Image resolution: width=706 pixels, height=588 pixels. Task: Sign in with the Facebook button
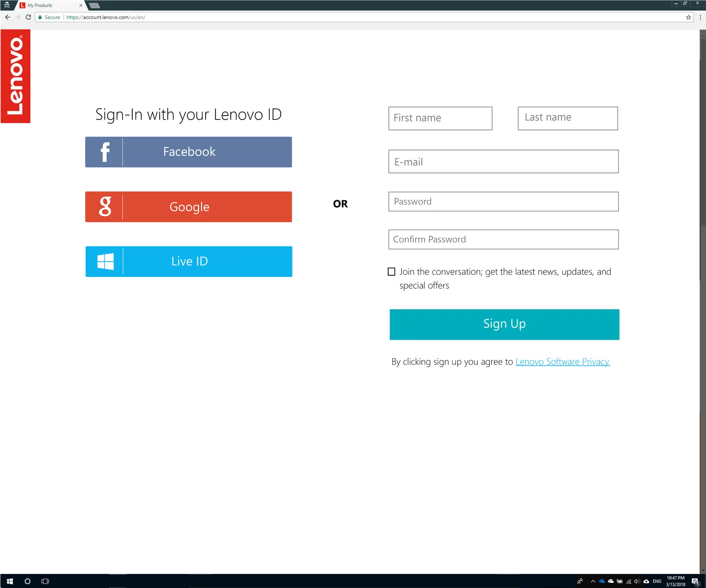click(x=188, y=152)
